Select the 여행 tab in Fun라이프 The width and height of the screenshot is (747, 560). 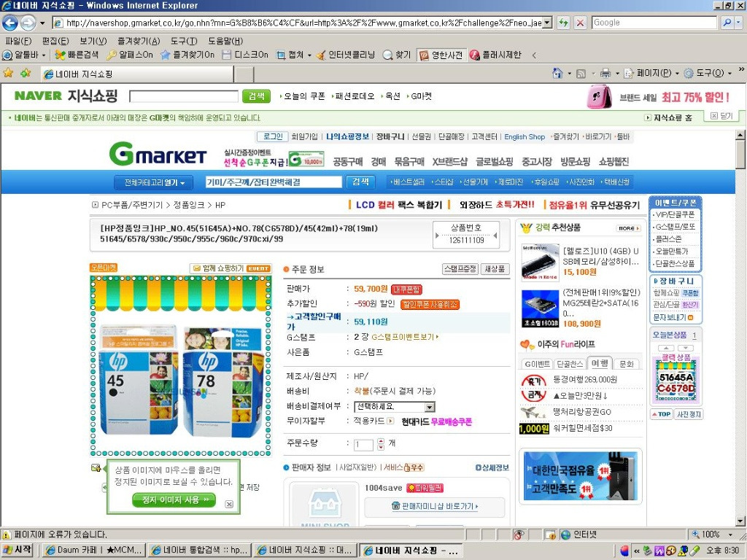[x=600, y=363]
